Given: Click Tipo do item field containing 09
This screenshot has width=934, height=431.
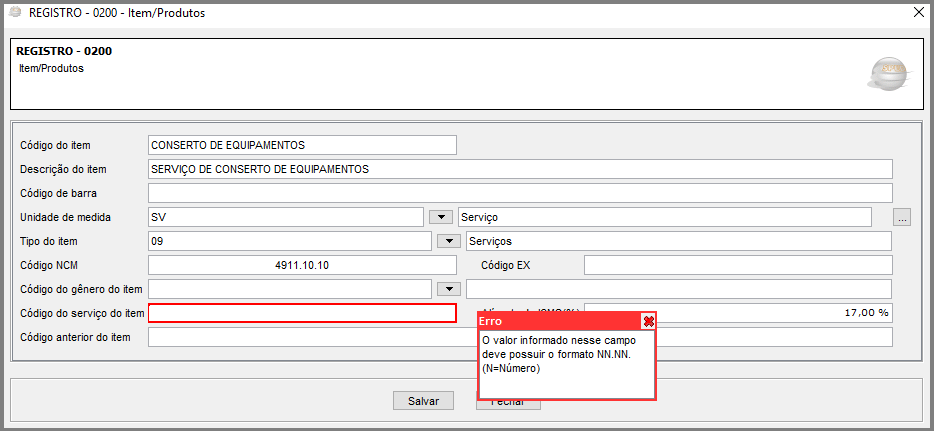Looking at the screenshot, I should coord(289,241).
